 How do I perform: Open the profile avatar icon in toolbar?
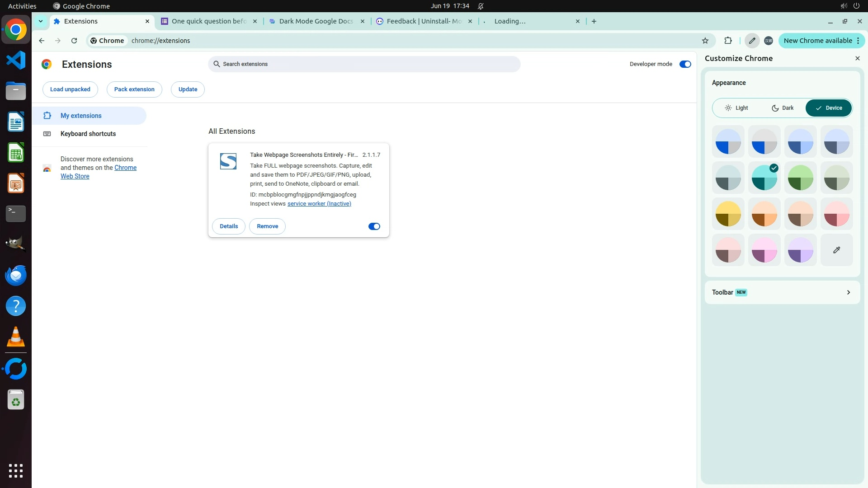coord(769,41)
